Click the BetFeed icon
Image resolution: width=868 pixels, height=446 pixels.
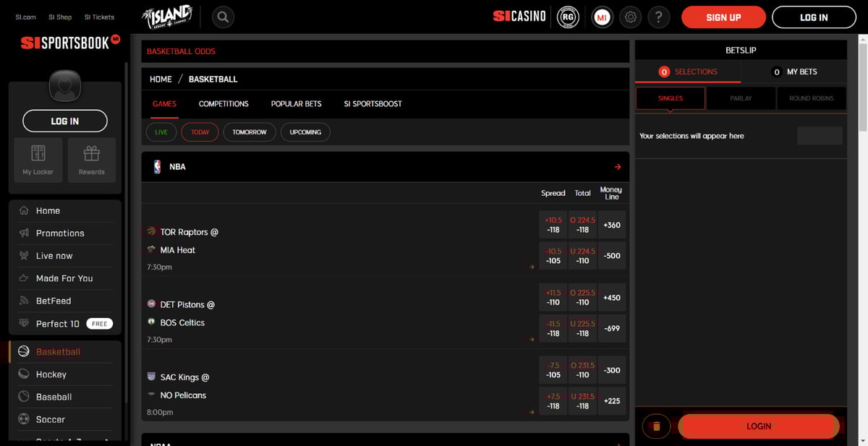point(23,301)
